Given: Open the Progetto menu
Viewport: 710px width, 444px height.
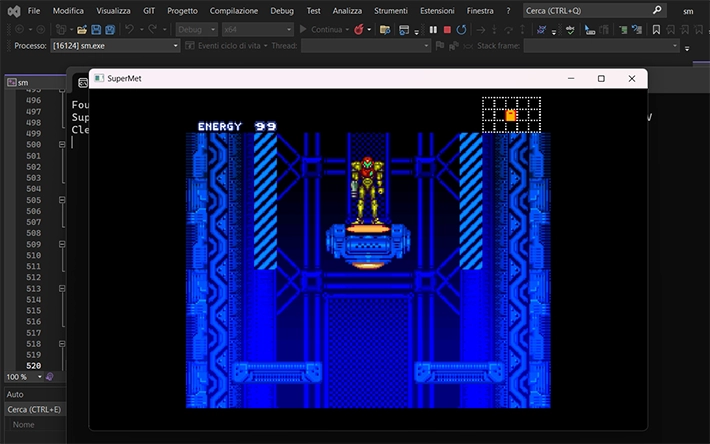Looking at the screenshot, I should [x=182, y=10].
